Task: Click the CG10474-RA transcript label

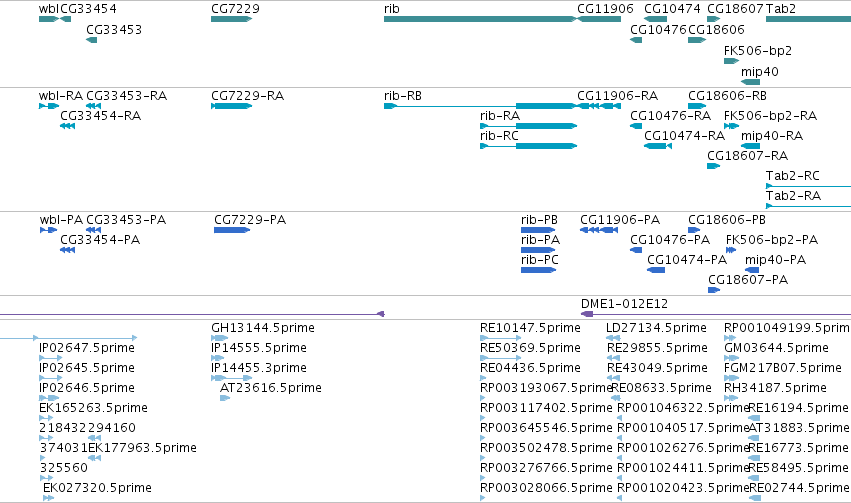Action: (684, 136)
